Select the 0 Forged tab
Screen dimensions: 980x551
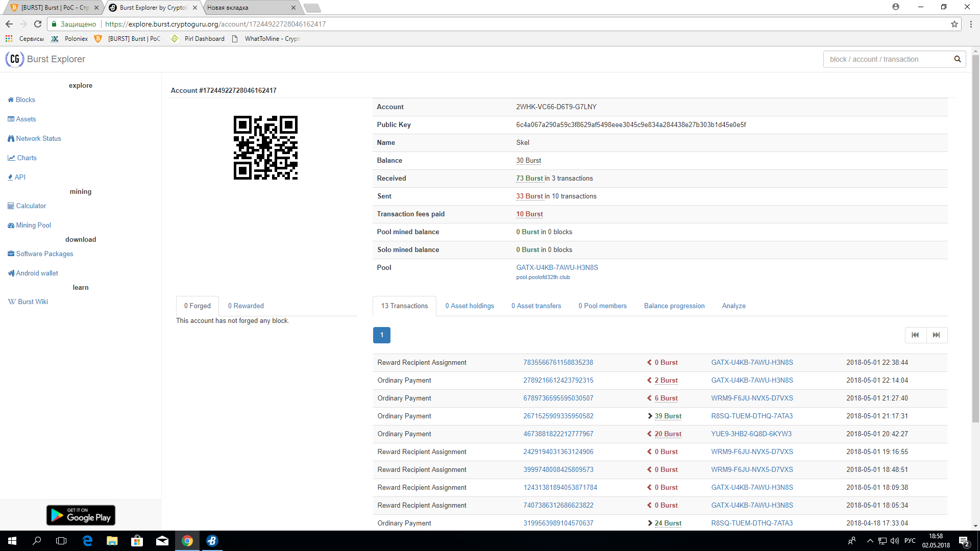click(198, 306)
